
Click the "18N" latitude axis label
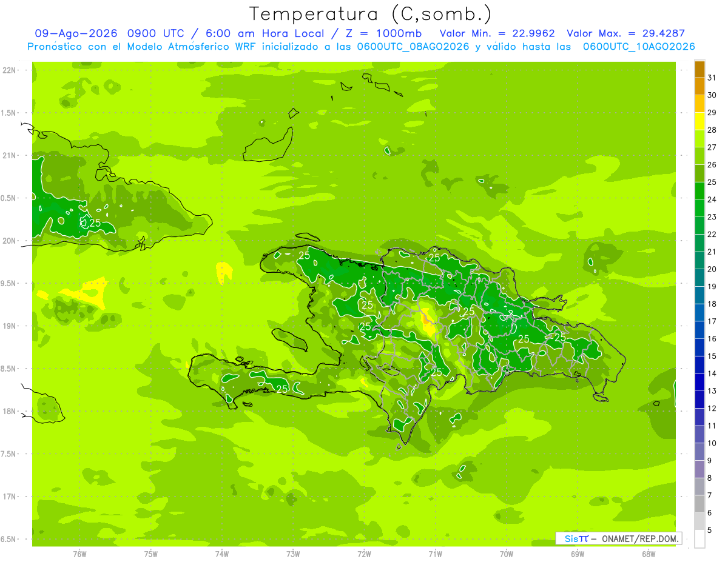9,412
